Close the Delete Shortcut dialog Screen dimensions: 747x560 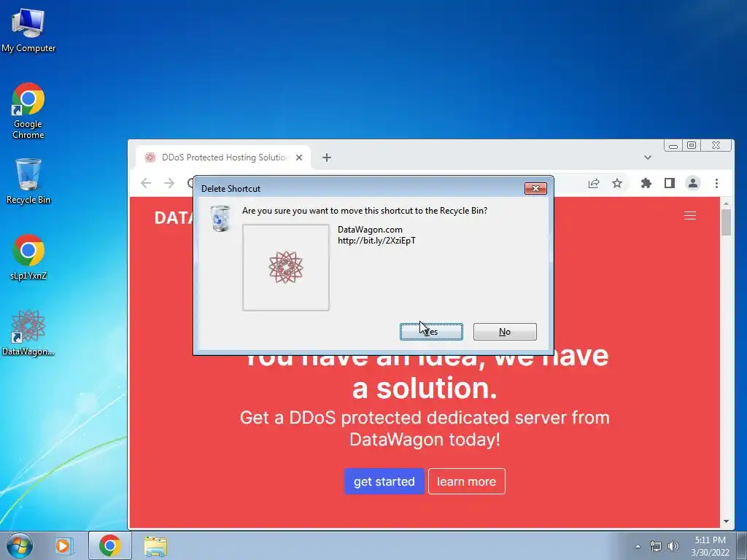[x=535, y=189]
